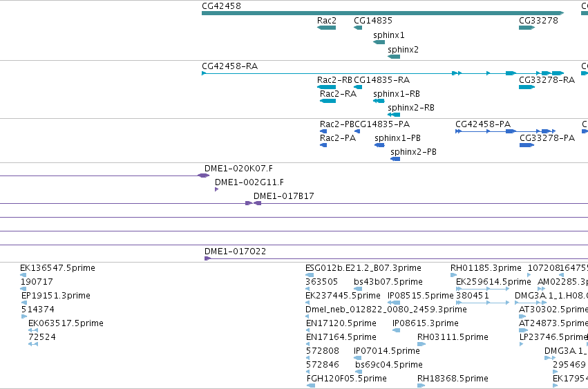The image size is (588, 389).
Task: Select the FGH120F05.5prime label
Action: [x=346, y=379]
